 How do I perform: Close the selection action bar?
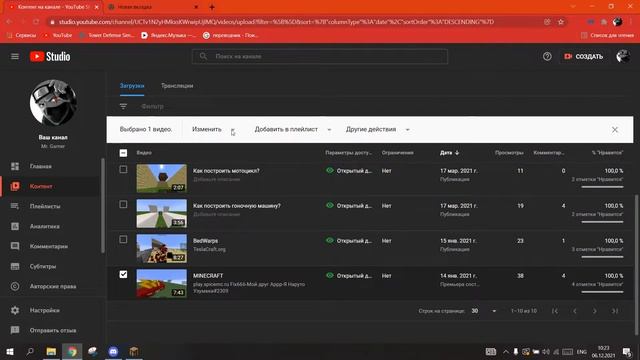pyautogui.click(x=615, y=129)
